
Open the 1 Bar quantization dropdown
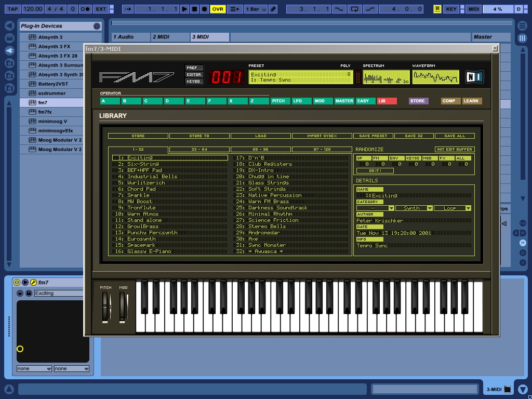click(256, 9)
